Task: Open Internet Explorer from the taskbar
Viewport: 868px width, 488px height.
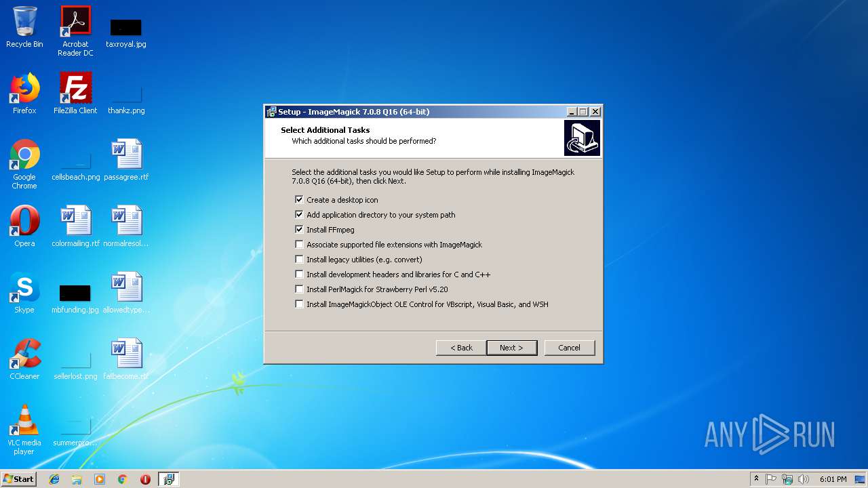Action: [x=54, y=479]
